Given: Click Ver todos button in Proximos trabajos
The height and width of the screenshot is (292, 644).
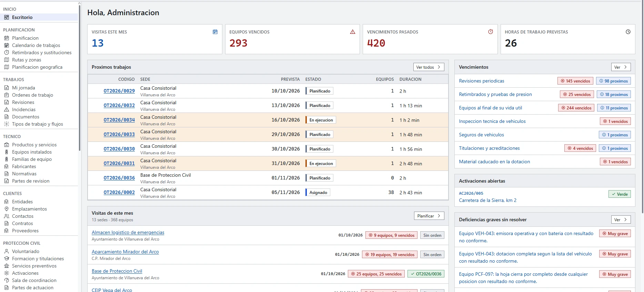Looking at the screenshot, I should [x=429, y=67].
